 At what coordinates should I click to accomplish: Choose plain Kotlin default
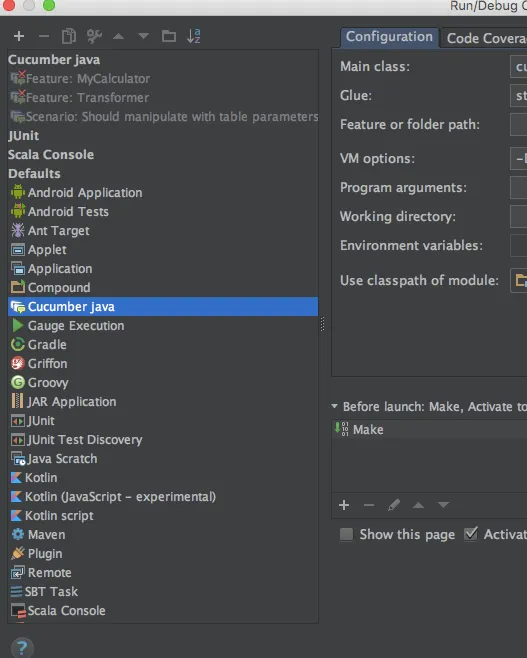click(x=163, y=478)
